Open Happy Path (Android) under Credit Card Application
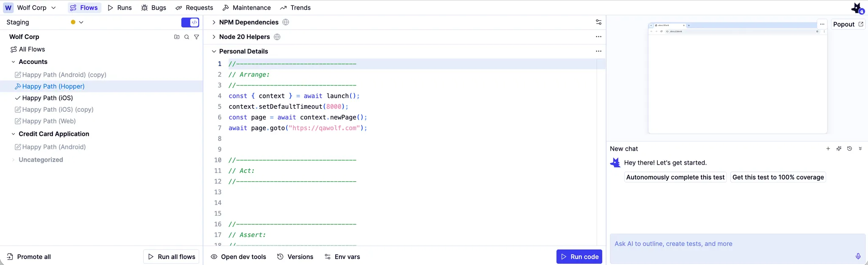The image size is (868, 265). pyautogui.click(x=50, y=147)
